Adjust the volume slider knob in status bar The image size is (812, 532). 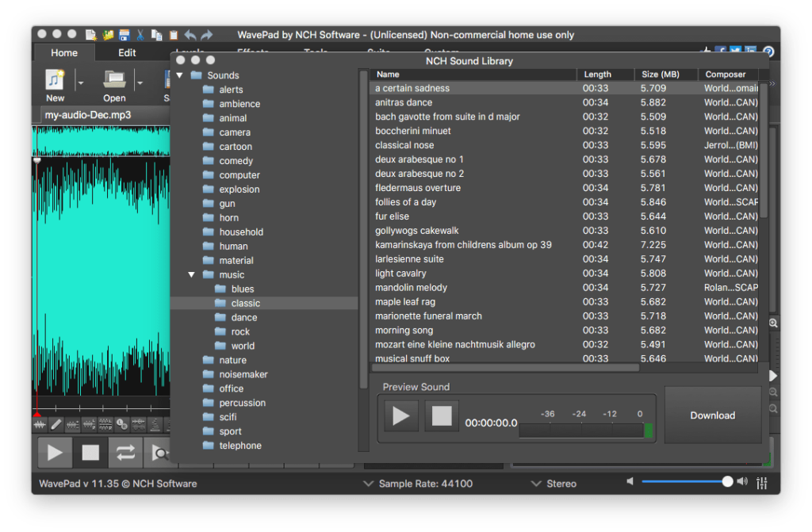point(728,482)
